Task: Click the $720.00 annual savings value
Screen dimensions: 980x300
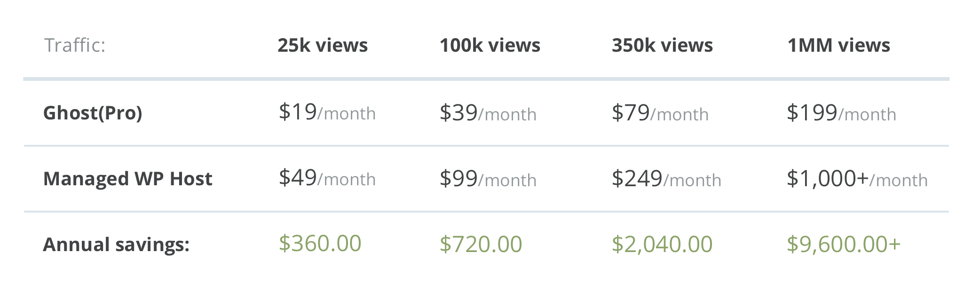Action: click(481, 245)
